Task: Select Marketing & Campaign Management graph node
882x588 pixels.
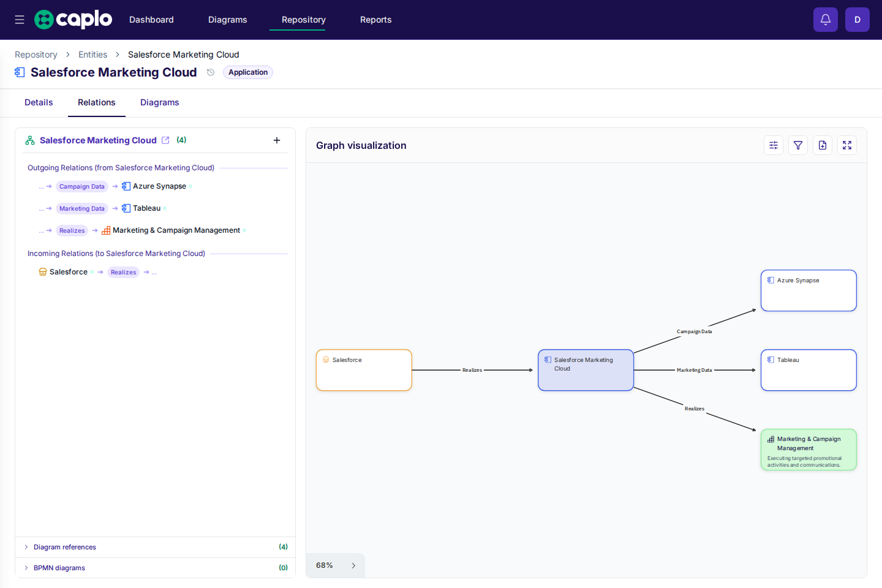Action: pyautogui.click(x=809, y=450)
